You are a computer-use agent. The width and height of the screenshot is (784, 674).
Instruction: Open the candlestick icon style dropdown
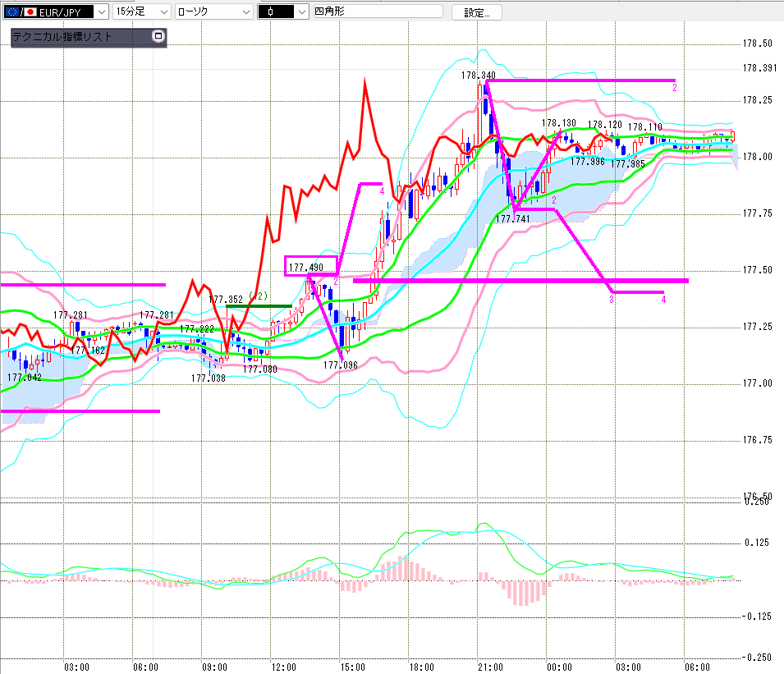click(283, 11)
